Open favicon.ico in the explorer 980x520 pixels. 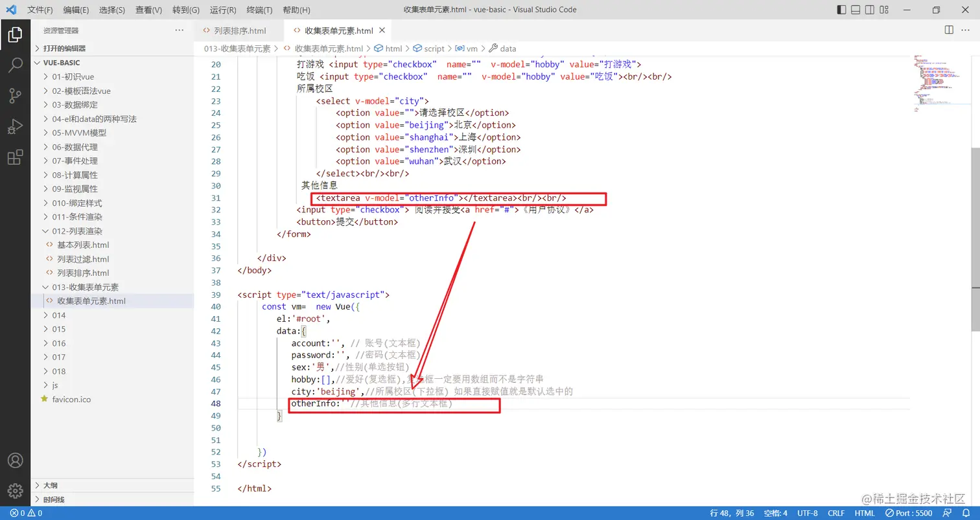pos(71,400)
